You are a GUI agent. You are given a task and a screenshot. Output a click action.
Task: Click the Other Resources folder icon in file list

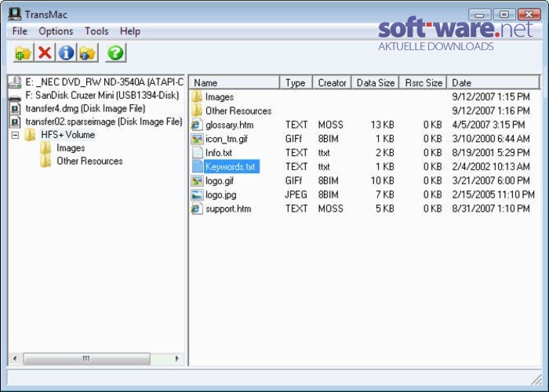pyautogui.click(x=197, y=111)
